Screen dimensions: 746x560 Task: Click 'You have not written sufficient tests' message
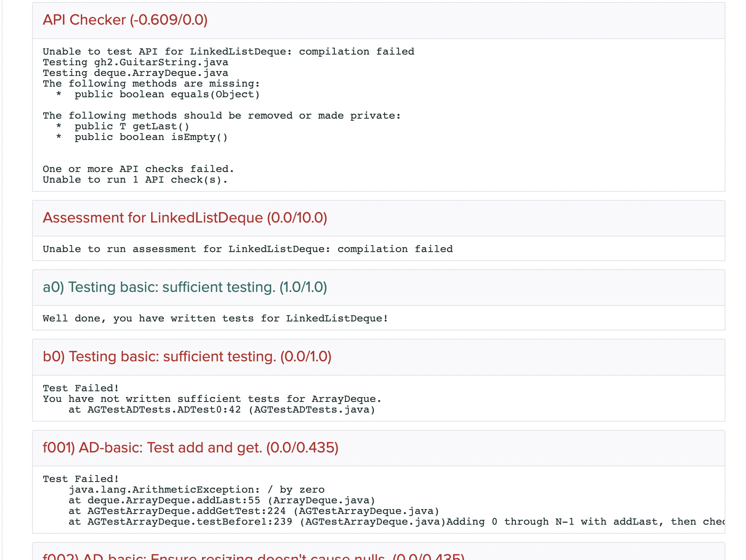point(212,399)
